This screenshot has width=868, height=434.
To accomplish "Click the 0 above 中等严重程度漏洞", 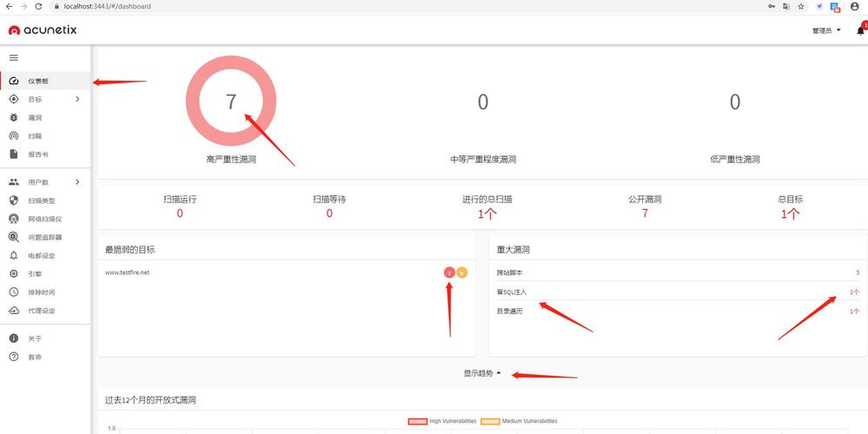I will point(483,102).
